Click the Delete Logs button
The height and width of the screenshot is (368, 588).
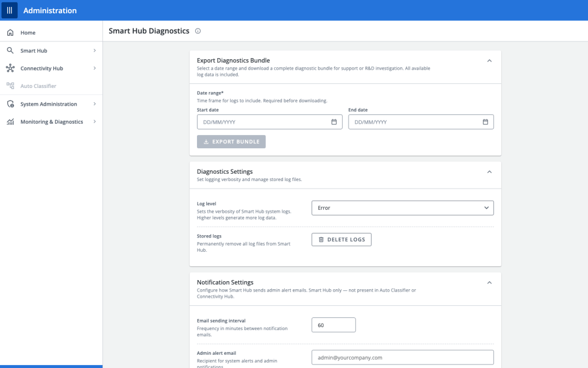(x=341, y=240)
